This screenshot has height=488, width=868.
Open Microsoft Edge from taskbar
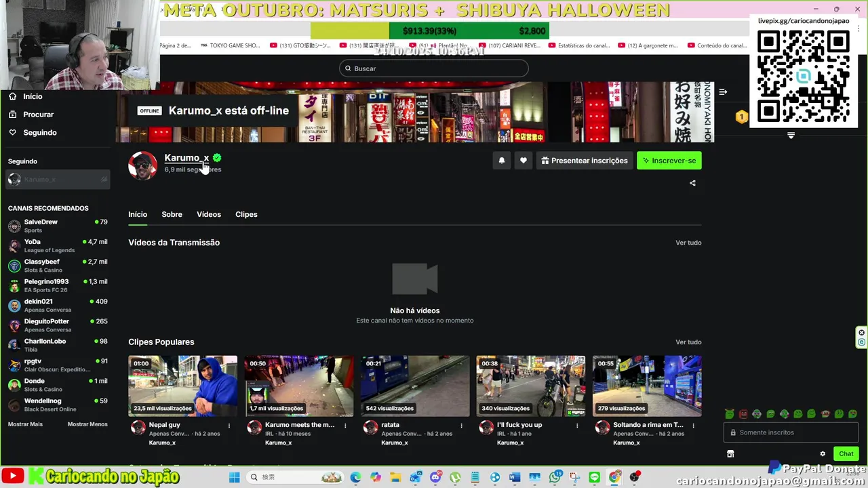click(x=355, y=477)
